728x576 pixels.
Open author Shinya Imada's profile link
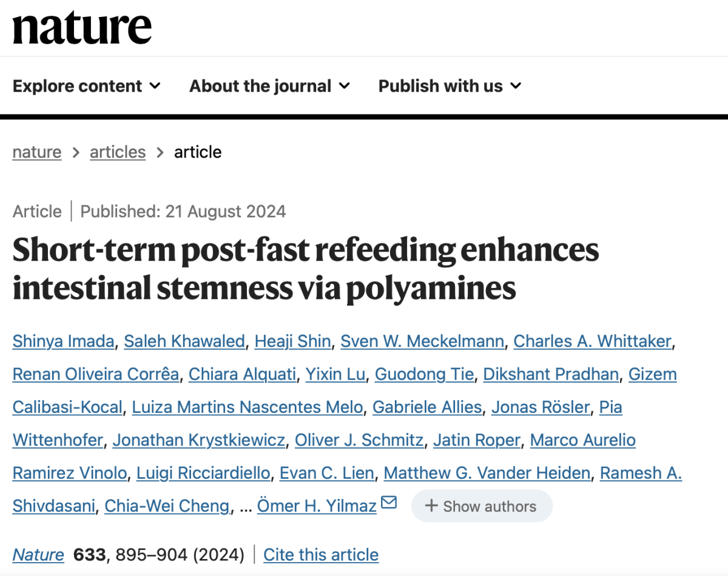coord(63,341)
